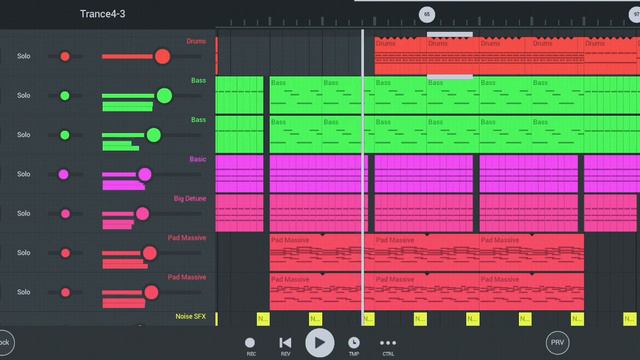Click the small pan knob on Basic track
This screenshot has width=640, height=360.
coord(63,175)
